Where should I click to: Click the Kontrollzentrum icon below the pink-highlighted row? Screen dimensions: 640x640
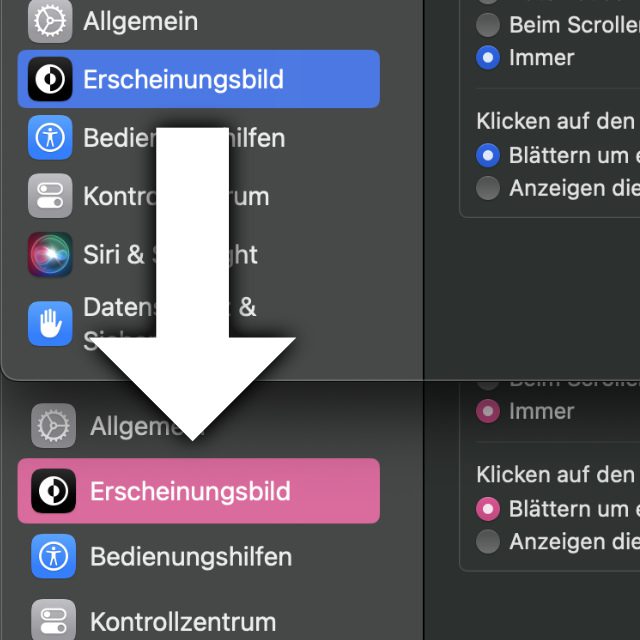(x=53, y=621)
